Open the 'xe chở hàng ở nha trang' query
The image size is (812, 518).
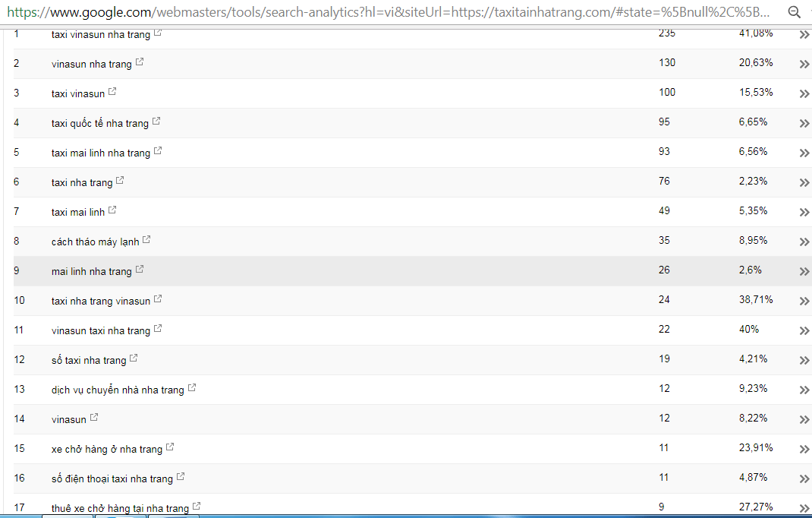point(107,449)
